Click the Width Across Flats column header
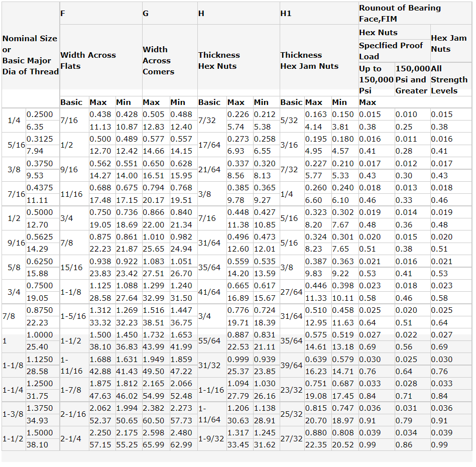476x467 pixels. point(88,60)
